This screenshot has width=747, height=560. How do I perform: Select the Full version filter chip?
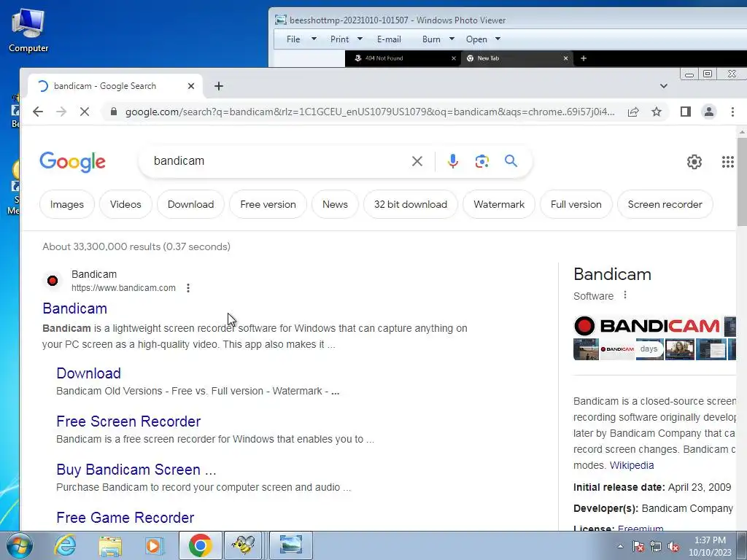click(576, 204)
